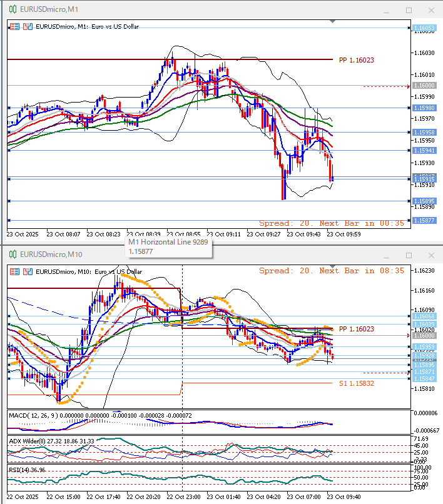Close the EURUSDmicro,M10 chart window
The width and height of the screenshot is (443, 504).
429,255
